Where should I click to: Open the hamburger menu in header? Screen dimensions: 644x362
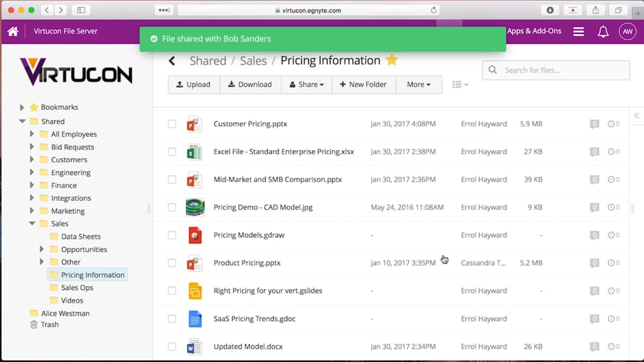[578, 32]
